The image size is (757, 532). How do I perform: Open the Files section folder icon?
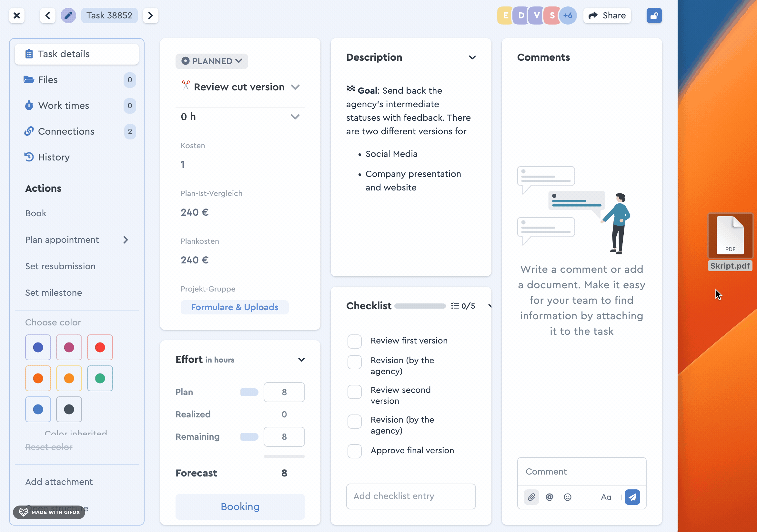29,79
